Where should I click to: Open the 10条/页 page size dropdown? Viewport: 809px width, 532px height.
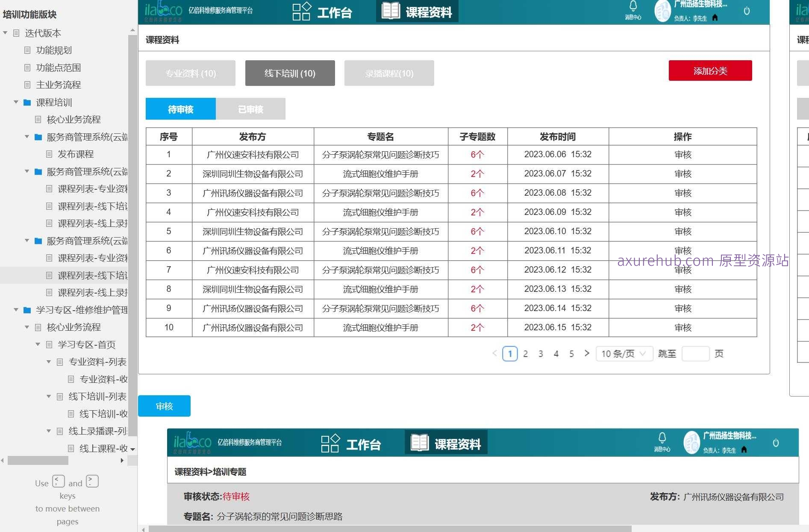(x=624, y=354)
